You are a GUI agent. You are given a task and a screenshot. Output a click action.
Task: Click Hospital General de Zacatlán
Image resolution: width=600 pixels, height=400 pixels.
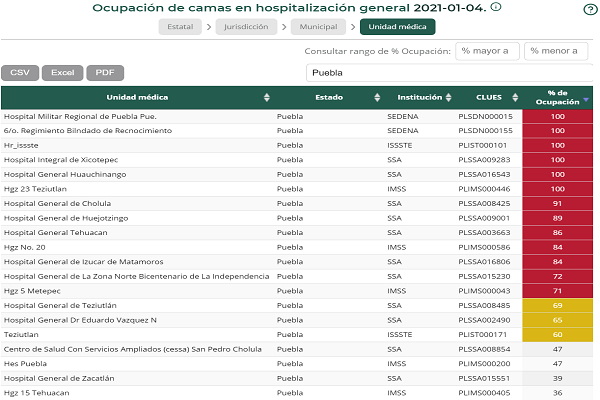coord(59,378)
